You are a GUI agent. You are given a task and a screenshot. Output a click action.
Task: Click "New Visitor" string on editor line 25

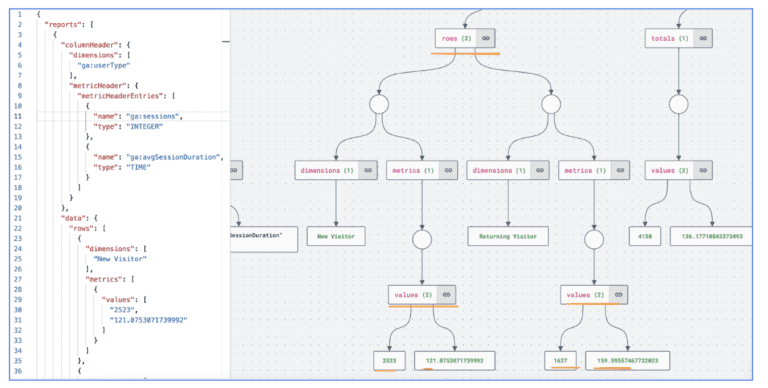click(120, 259)
